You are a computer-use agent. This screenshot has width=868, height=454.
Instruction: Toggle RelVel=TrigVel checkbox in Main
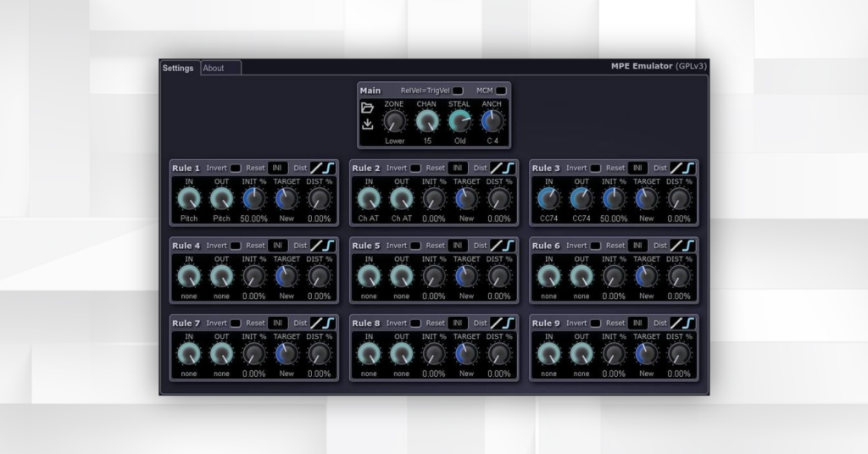click(x=458, y=91)
